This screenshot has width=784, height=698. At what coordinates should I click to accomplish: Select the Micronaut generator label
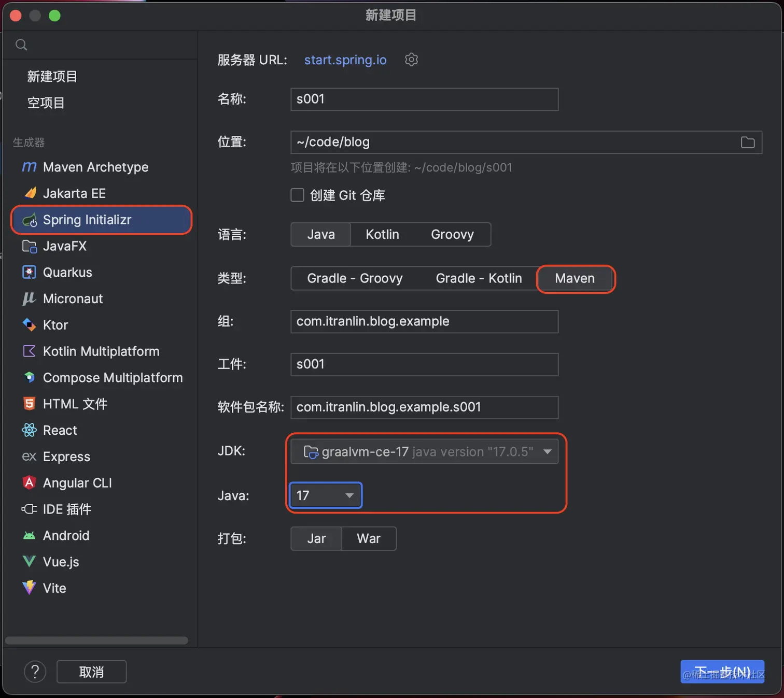click(73, 298)
